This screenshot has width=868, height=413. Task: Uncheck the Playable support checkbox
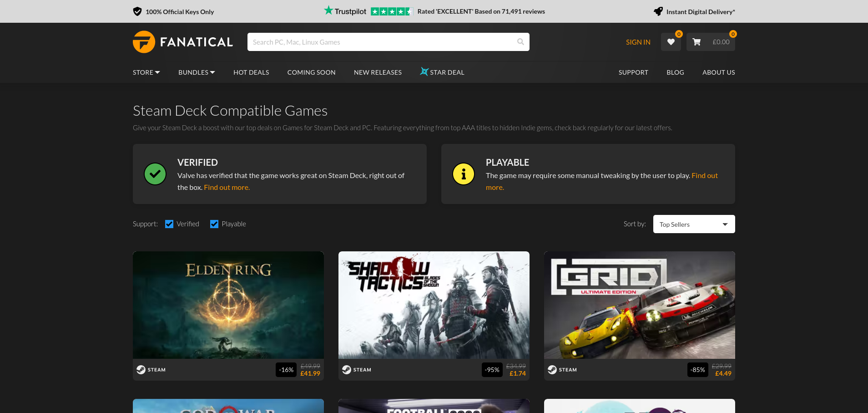pyautogui.click(x=214, y=224)
